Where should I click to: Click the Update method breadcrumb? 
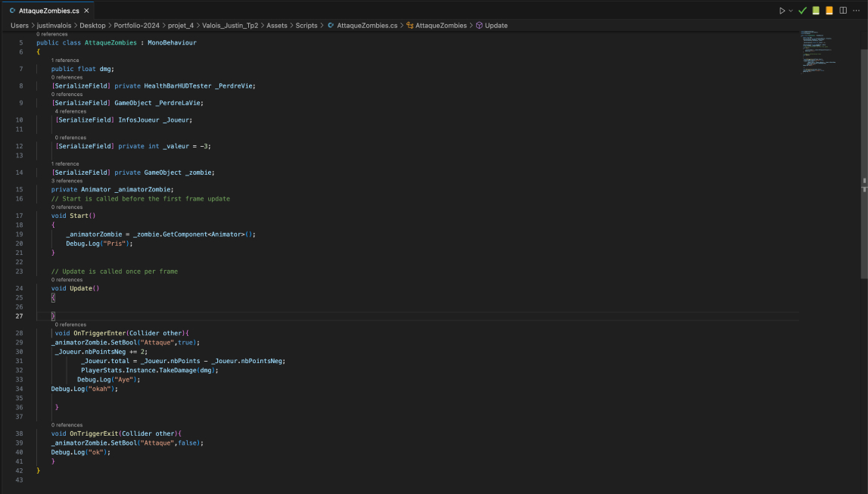click(x=496, y=25)
